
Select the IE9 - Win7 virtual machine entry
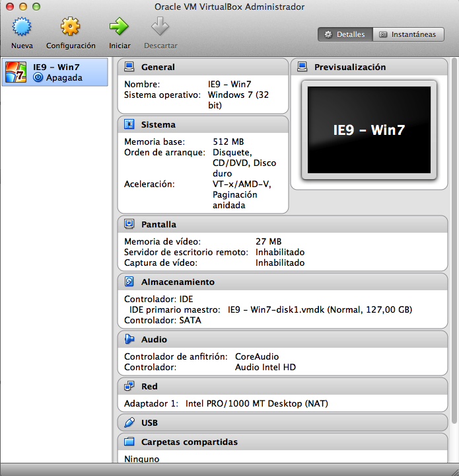pos(55,72)
